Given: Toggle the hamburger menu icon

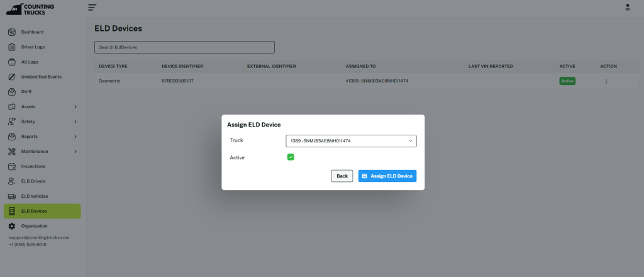Looking at the screenshot, I should 92,7.
